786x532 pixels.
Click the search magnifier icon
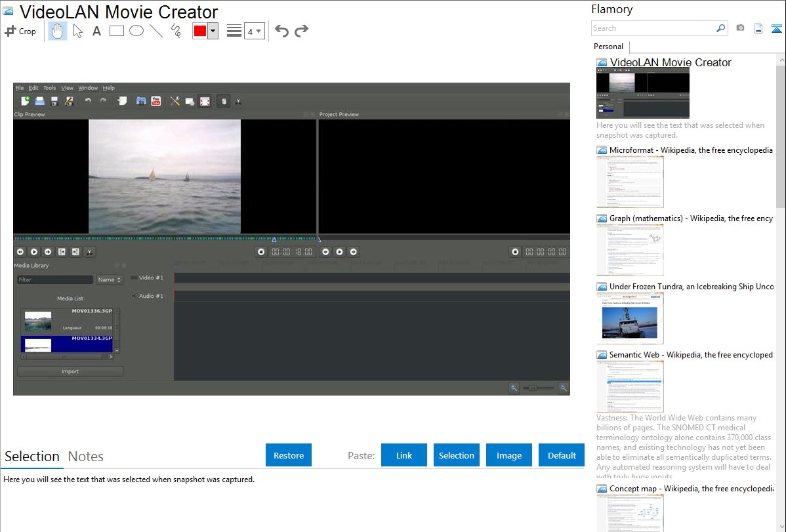pos(720,28)
